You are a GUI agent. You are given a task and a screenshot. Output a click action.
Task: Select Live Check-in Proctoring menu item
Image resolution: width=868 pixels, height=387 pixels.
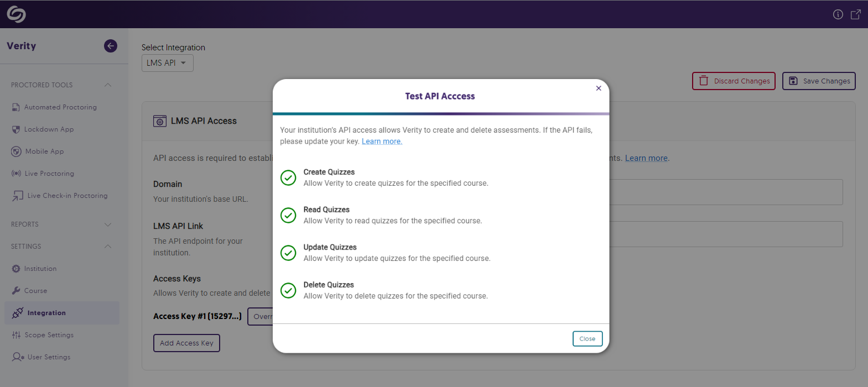(67, 196)
